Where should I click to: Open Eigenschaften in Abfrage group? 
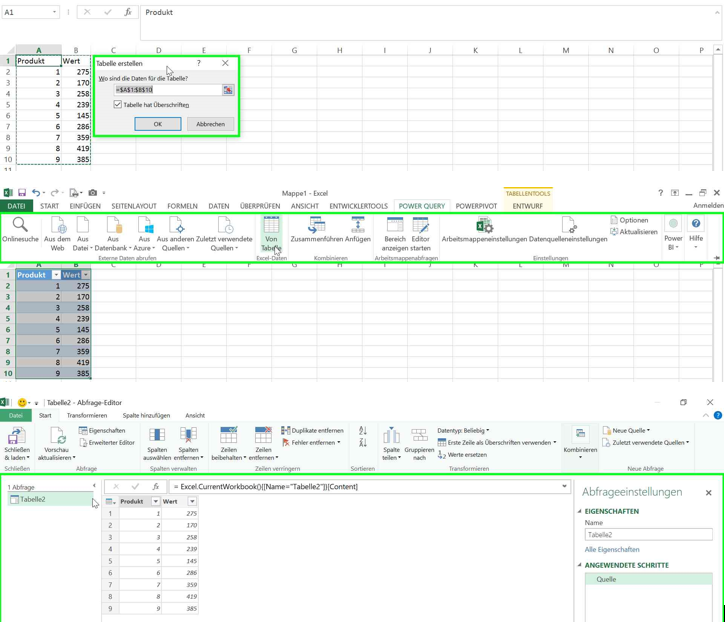pos(102,431)
